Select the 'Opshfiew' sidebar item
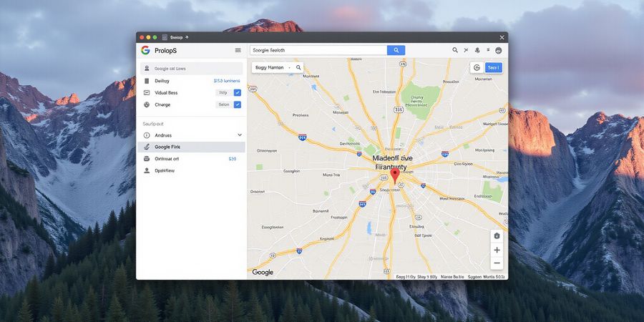 click(191, 170)
